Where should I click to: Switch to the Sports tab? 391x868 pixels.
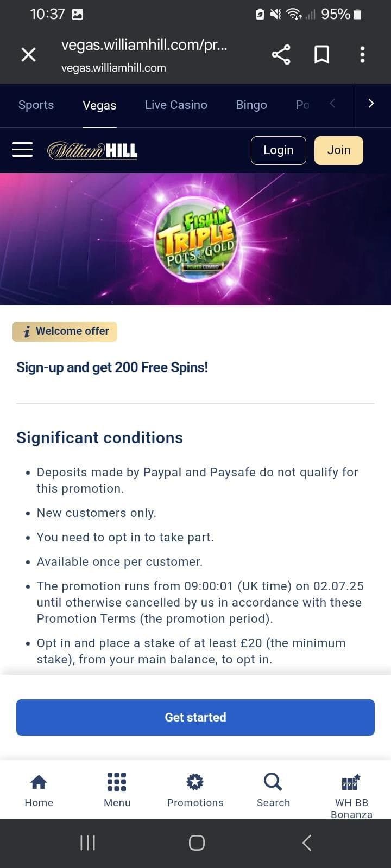36,105
